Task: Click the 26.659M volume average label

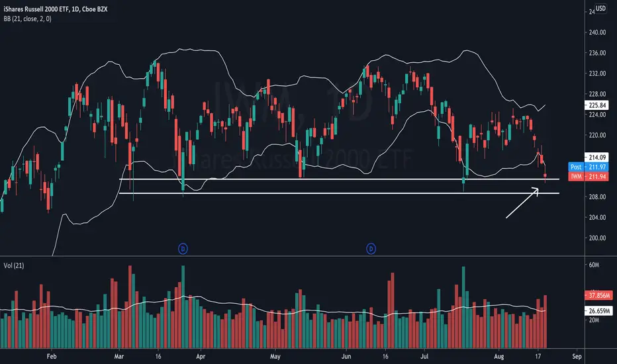Action: coord(598,311)
